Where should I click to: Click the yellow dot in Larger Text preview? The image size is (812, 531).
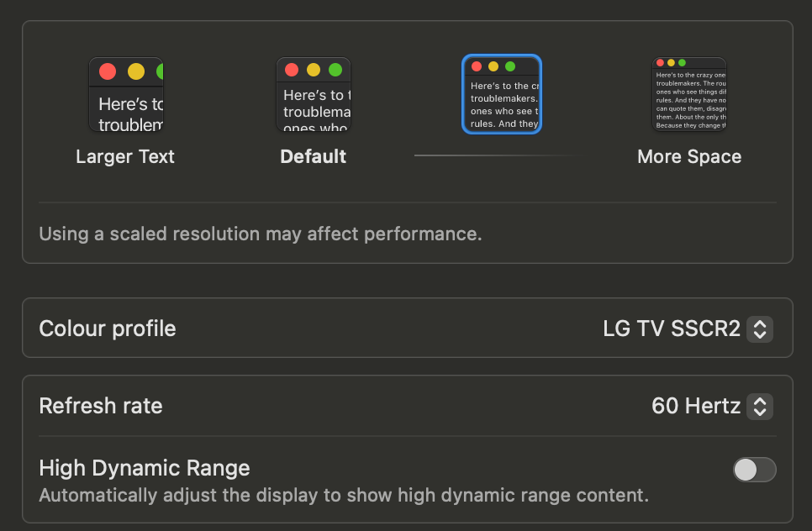point(135,71)
